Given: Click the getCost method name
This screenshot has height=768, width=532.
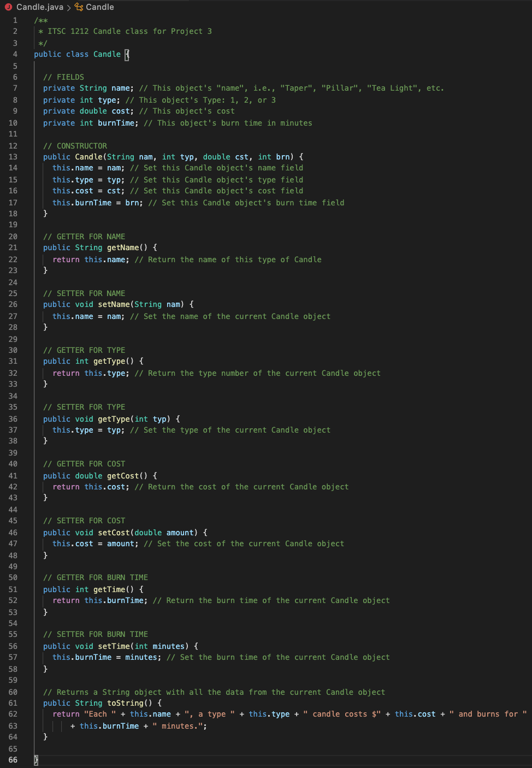Looking at the screenshot, I should coord(123,476).
